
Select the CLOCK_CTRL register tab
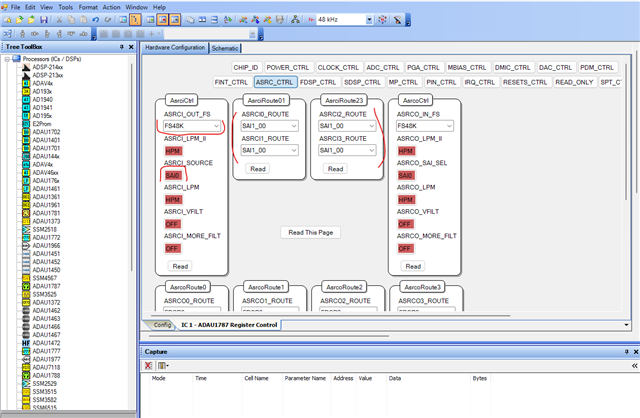click(x=338, y=67)
